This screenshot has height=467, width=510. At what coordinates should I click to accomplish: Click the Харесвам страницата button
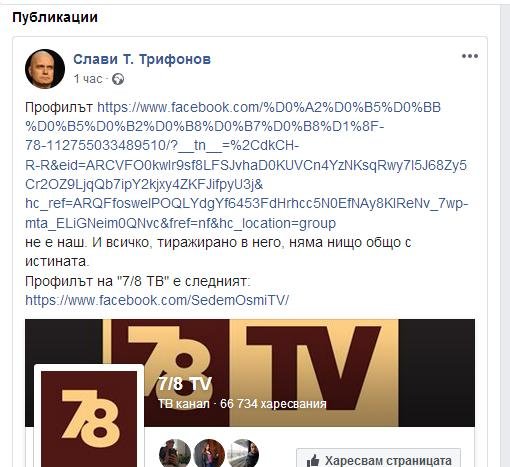pos(378,458)
